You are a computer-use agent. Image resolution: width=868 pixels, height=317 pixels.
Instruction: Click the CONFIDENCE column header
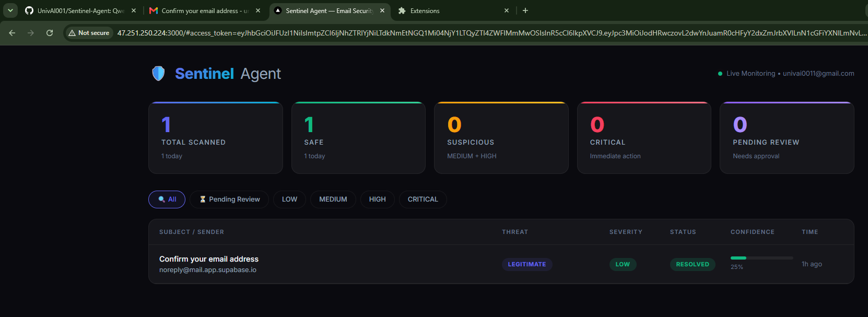click(753, 232)
